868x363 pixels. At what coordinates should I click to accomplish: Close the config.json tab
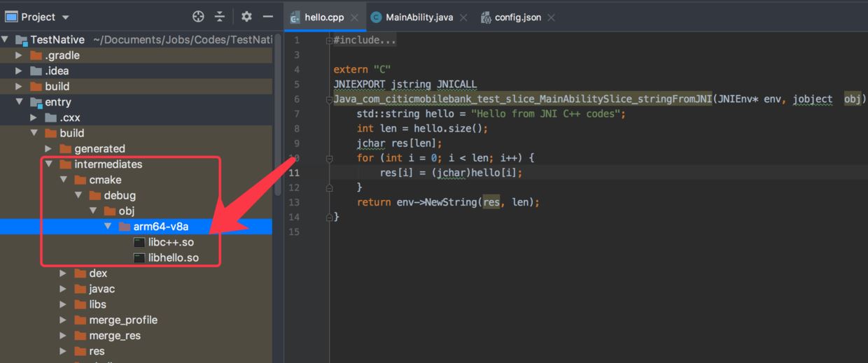(551, 17)
